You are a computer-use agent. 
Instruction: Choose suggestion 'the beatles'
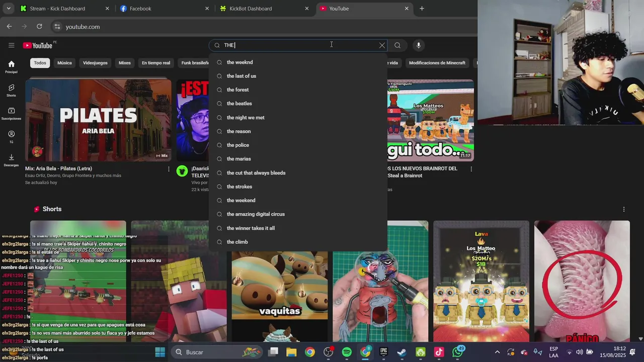click(298, 104)
